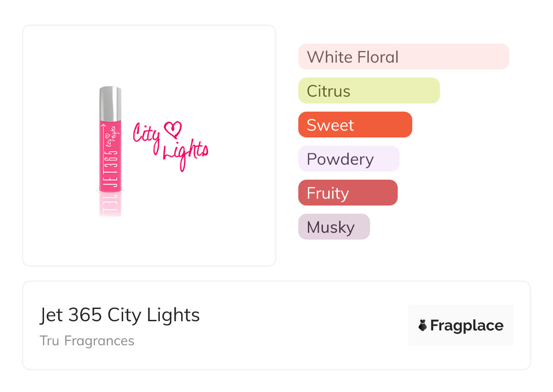Select the Citrus accord bar

coord(369,91)
